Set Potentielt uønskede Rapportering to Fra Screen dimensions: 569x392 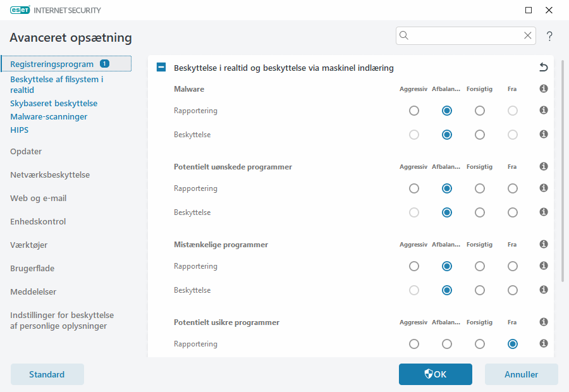513,188
